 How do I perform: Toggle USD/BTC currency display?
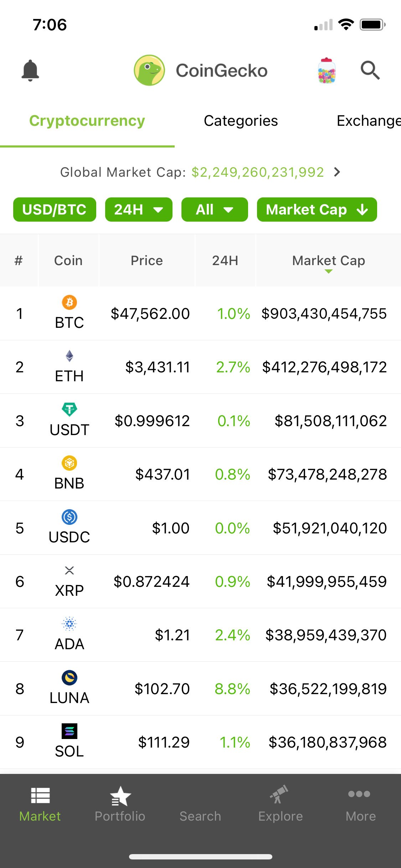tap(55, 210)
